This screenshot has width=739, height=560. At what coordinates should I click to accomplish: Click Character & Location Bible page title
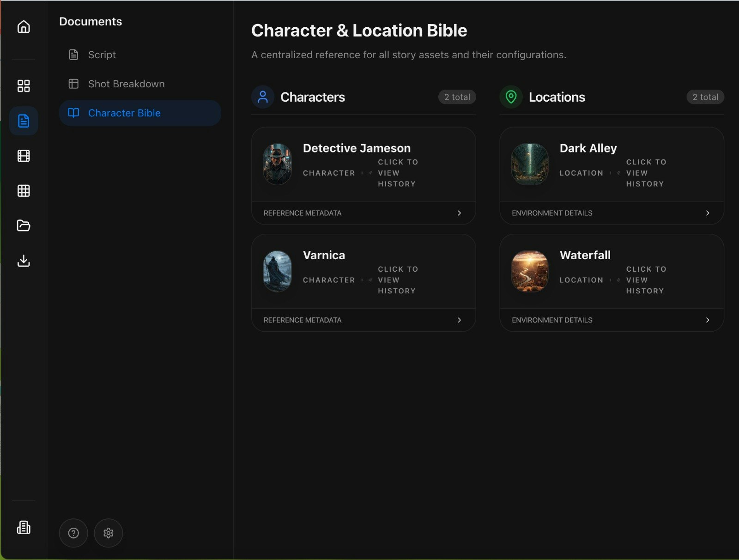(359, 30)
